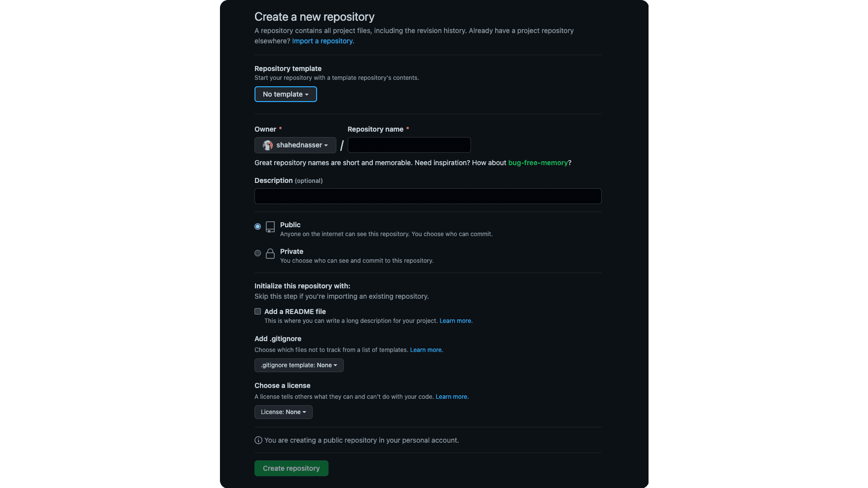Check the Add a README file checkbox
Screen dimensions: 868x488
[257, 311]
